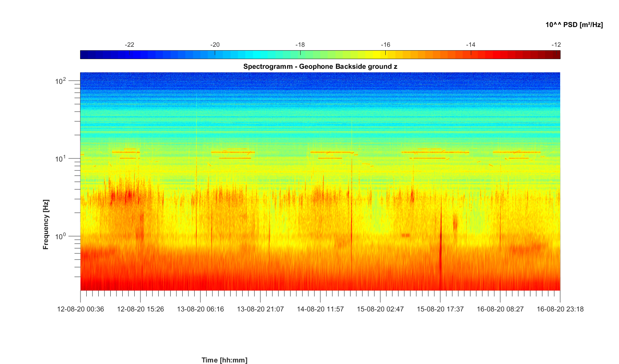Click the cyan region of the colorbar
Viewport: 619px width, 364px height.
pyautogui.click(x=257, y=54)
